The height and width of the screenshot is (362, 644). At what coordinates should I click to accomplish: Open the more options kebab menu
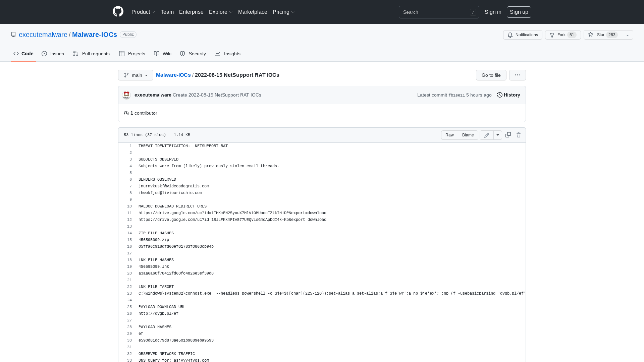517,75
